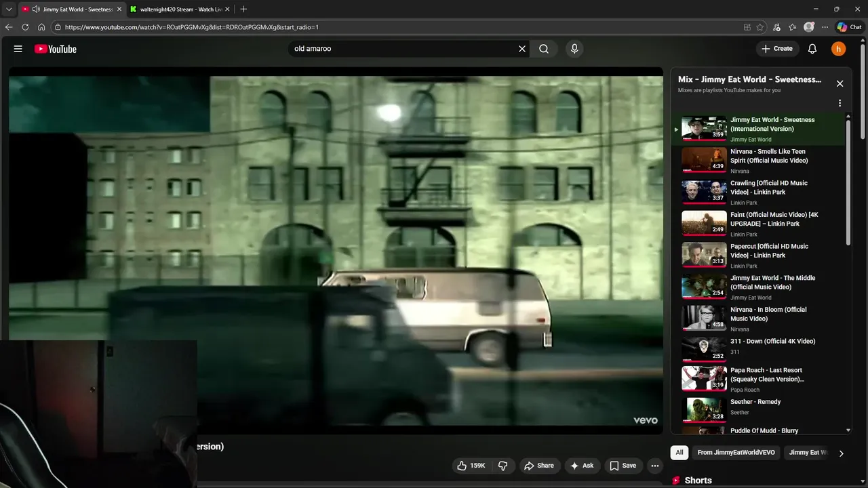The image size is (868, 488).
Task: Play Crawling by Linkin Park
Action: click(758, 192)
